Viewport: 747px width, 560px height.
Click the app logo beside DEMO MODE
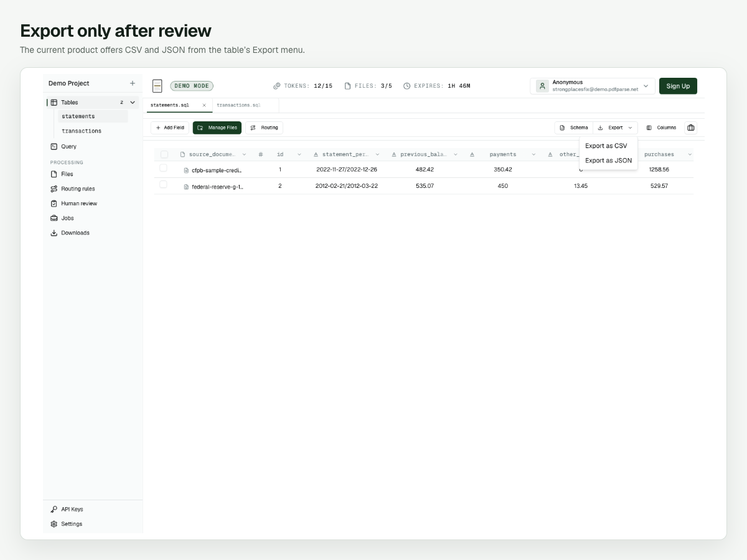click(157, 86)
